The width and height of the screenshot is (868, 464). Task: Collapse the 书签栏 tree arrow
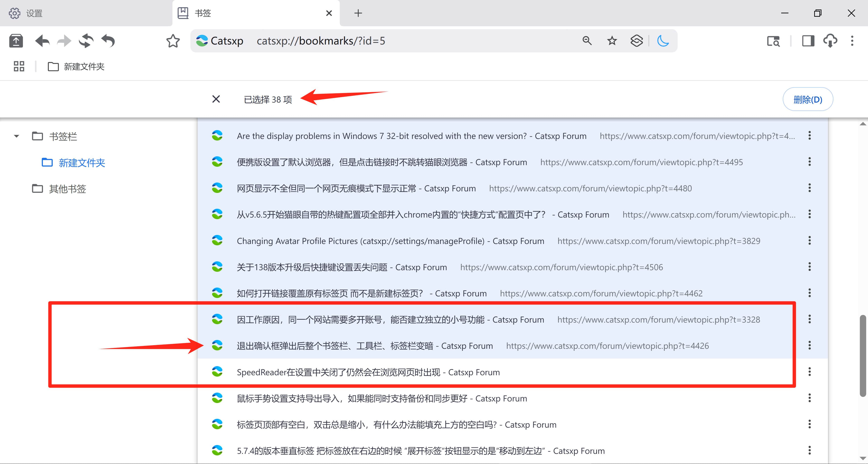(x=17, y=136)
